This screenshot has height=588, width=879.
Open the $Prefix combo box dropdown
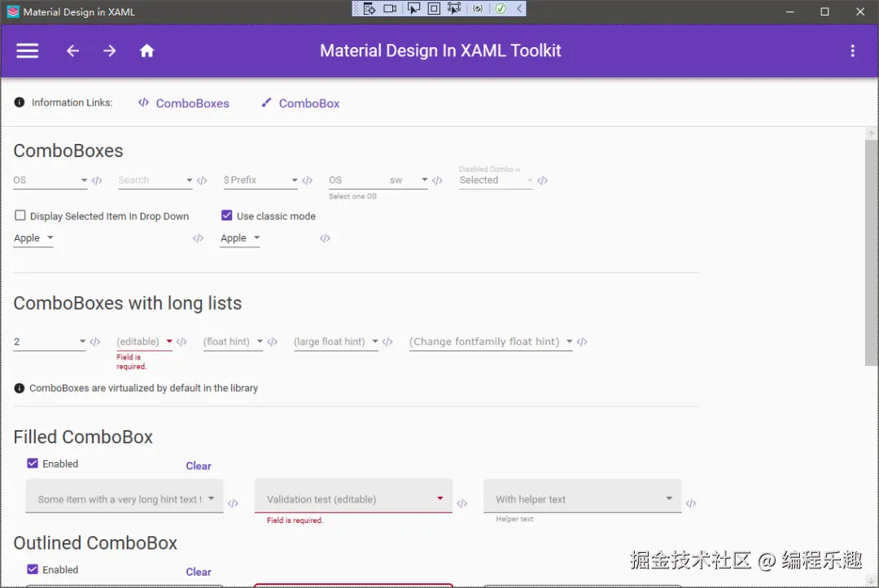[260, 181]
